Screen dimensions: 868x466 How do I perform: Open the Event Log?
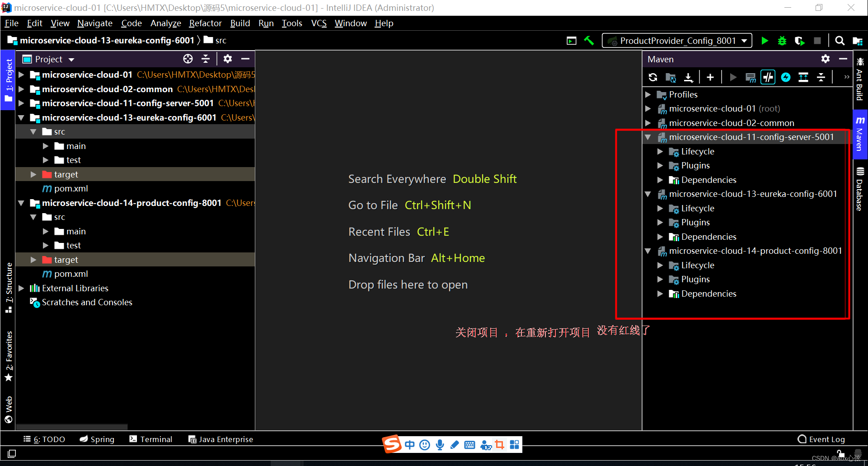(x=821, y=439)
